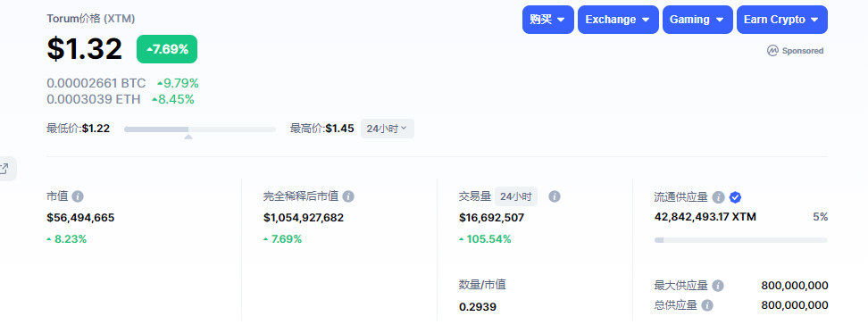868x333 pixels.
Task: Click the info icon next to 市值
Action: coord(78,196)
